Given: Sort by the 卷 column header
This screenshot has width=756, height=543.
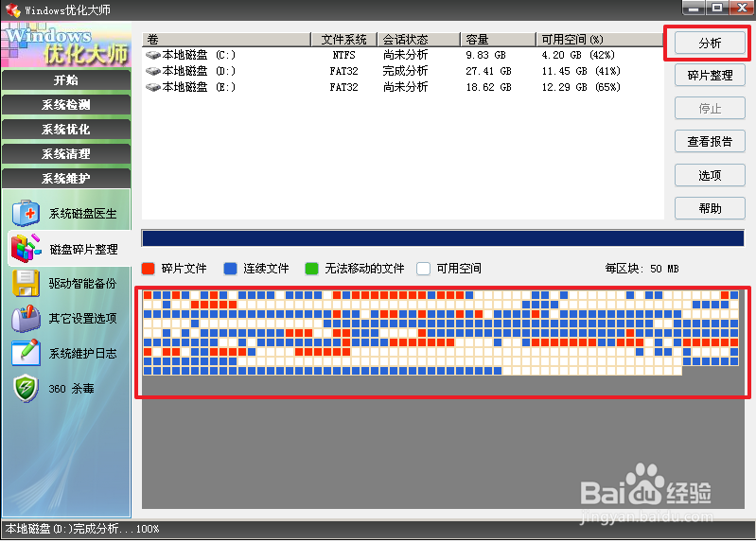Looking at the screenshot, I should 226,39.
